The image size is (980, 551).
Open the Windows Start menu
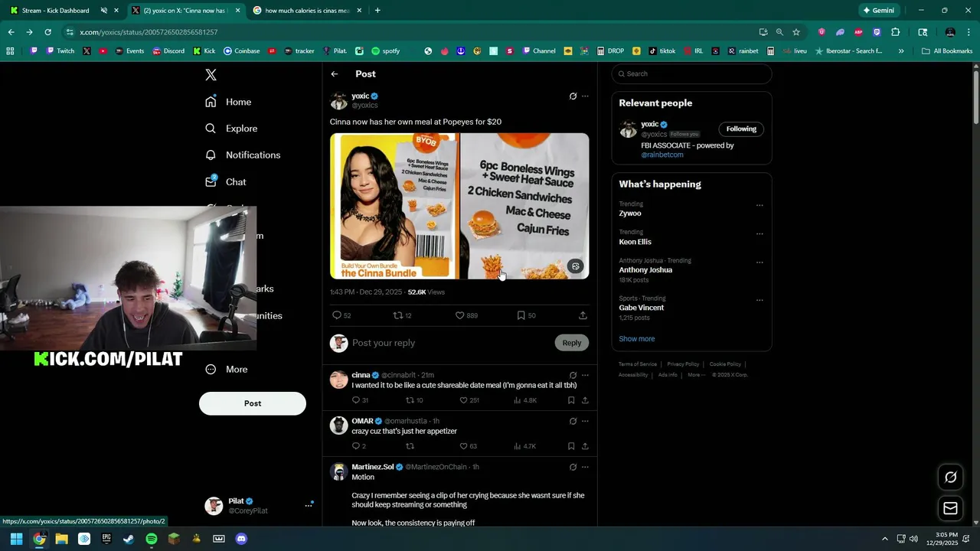(x=16, y=539)
